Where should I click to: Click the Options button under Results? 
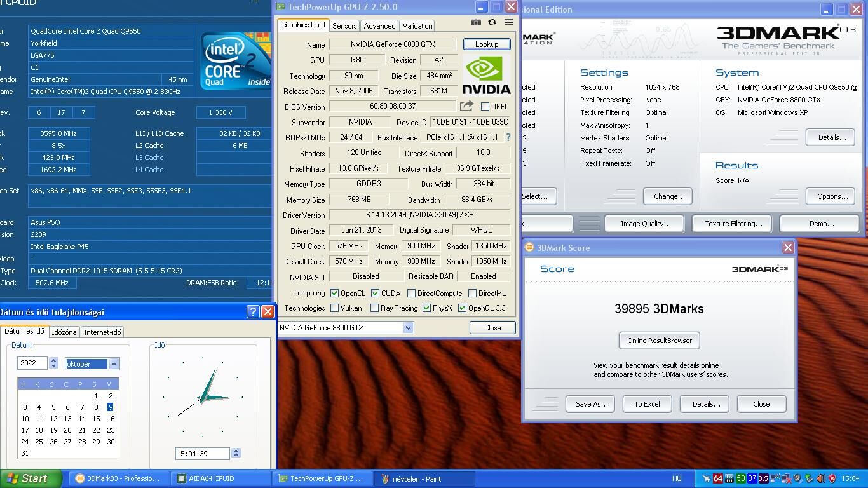pyautogui.click(x=832, y=196)
